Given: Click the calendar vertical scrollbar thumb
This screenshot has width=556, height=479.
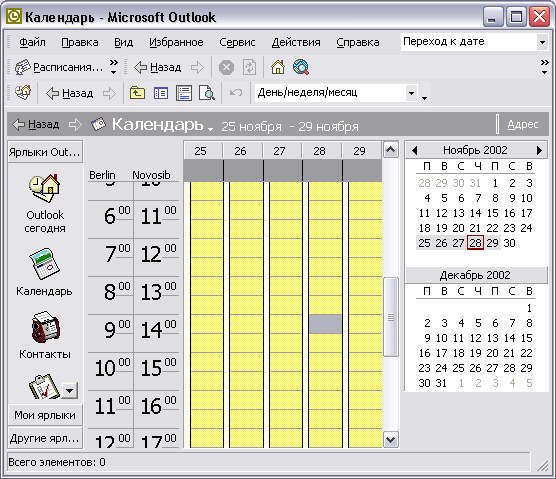Looking at the screenshot, I should coord(390,317).
